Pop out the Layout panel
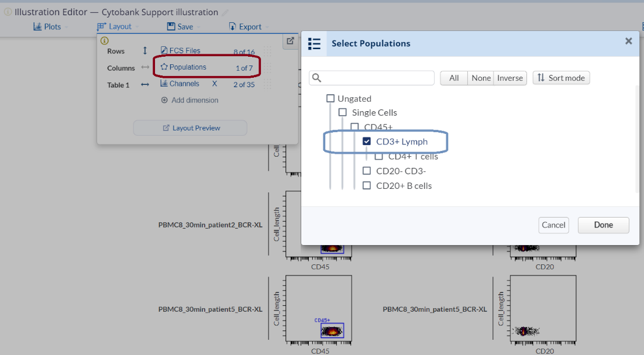The height and width of the screenshot is (355, 644). click(x=290, y=41)
